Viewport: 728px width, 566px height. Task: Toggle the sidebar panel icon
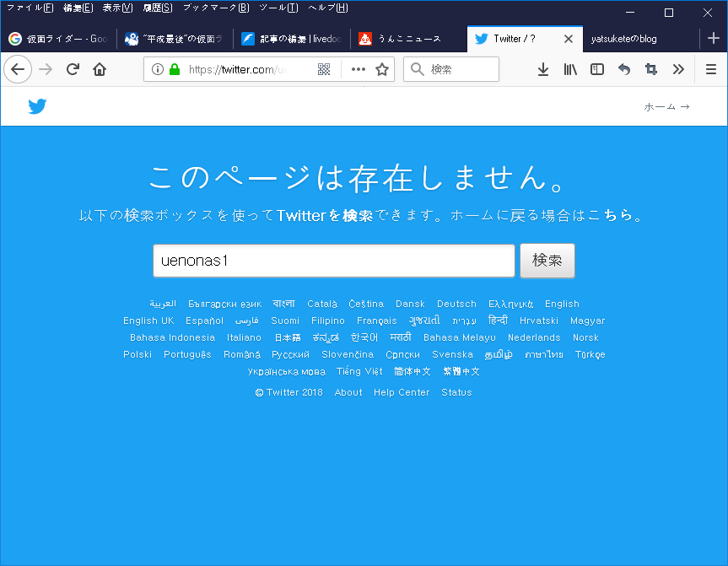point(597,69)
